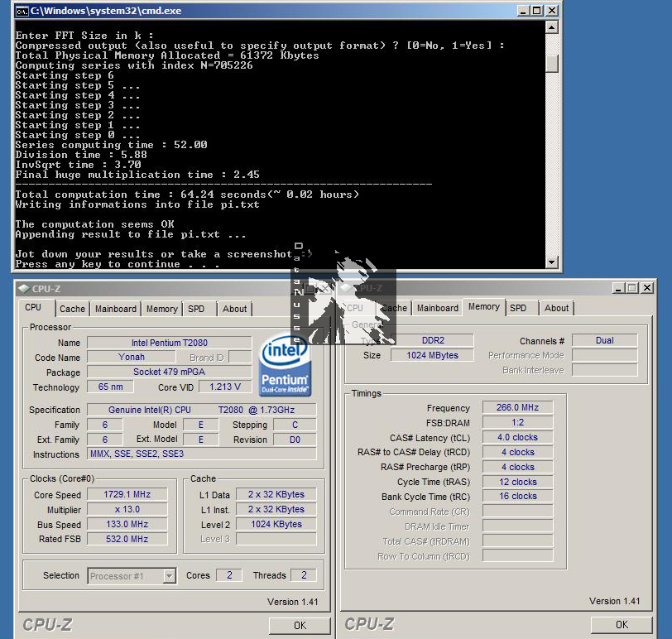The image size is (672, 639).
Task: Click the memory Size value '1024 MBytes'
Action: (x=433, y=355)
